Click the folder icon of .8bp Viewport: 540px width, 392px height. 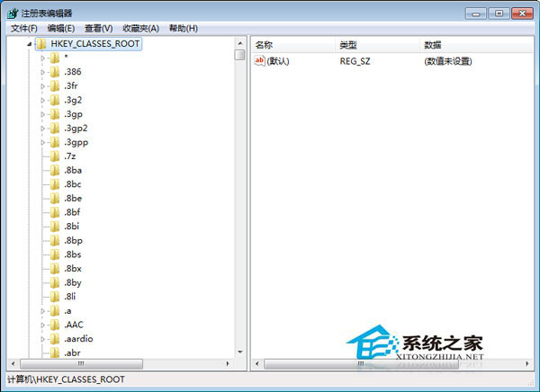[55, 241]
